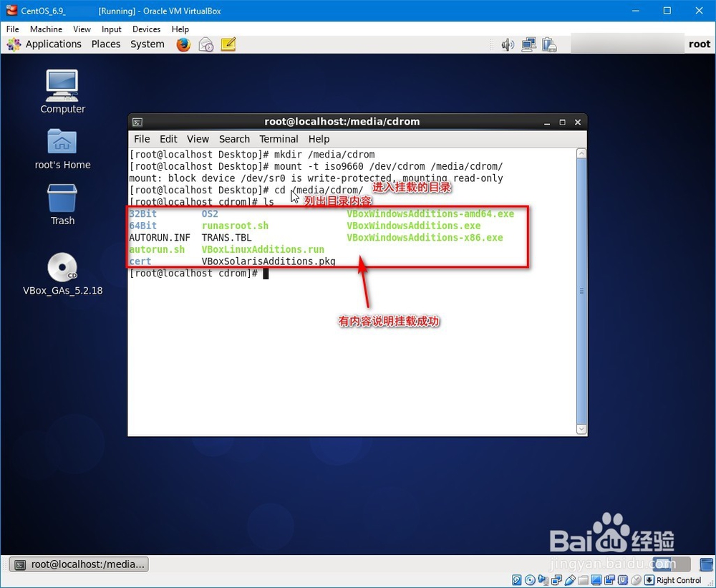Click the Applications foot logo icon
Image resolution: width=716 pixels, height=588 pixels.
click(x=14, y=44)
